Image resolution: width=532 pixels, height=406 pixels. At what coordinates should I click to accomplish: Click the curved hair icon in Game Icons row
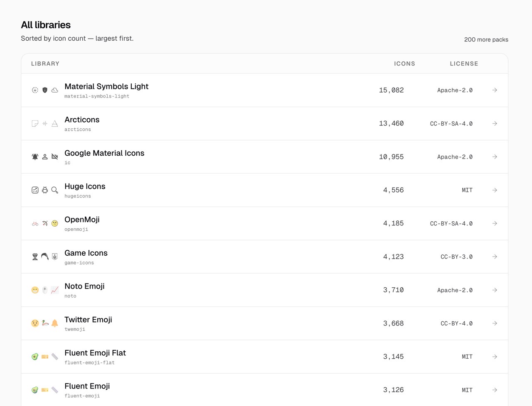click(x=45, y=257)
